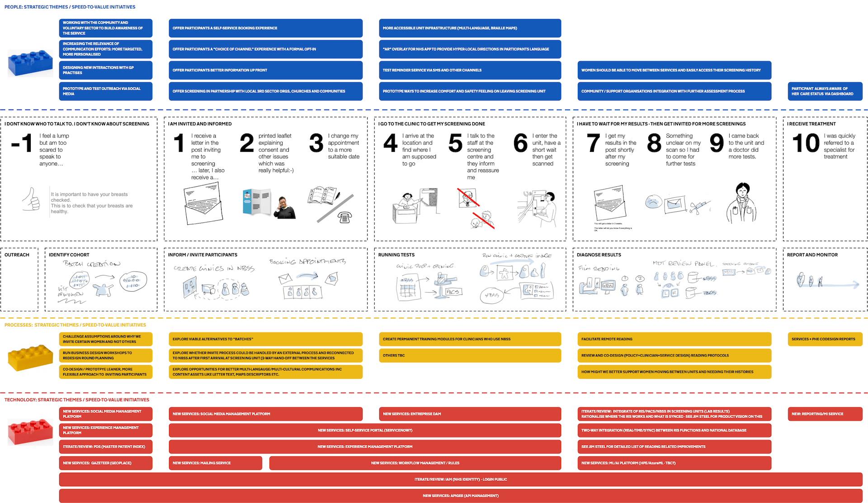This screenshot has height=503, width=868.
Task: Click the yellow LEGO brick icon for Processes
Action: tap(33, 360)
